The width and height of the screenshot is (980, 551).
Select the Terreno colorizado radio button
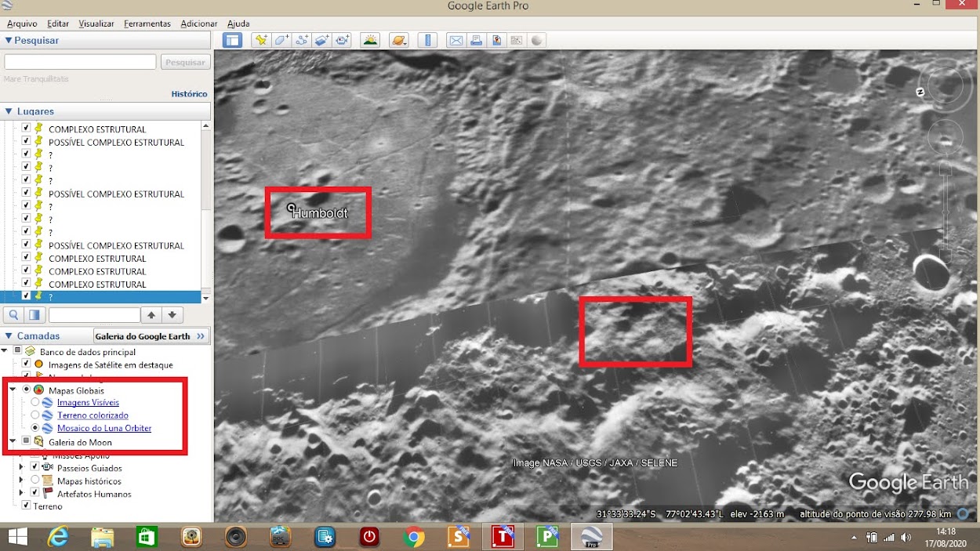[35, 415]
